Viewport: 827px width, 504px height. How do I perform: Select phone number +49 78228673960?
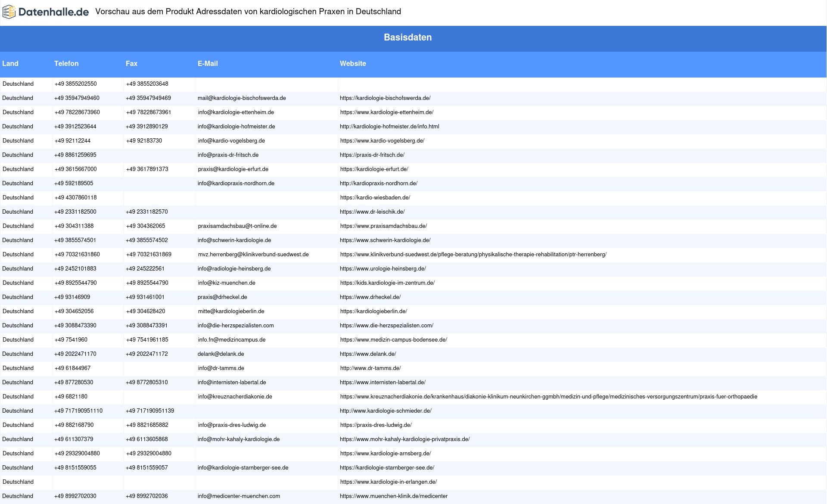point(77,112)
